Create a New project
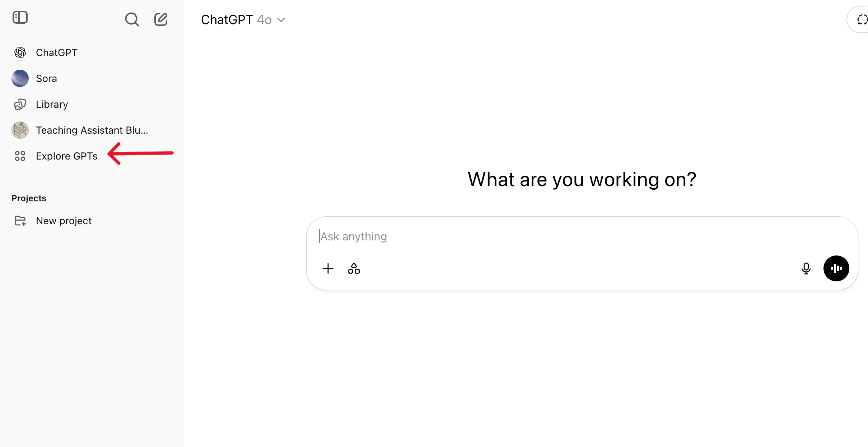The width and height of the screenshot is (868, 447). coord(64,221)
